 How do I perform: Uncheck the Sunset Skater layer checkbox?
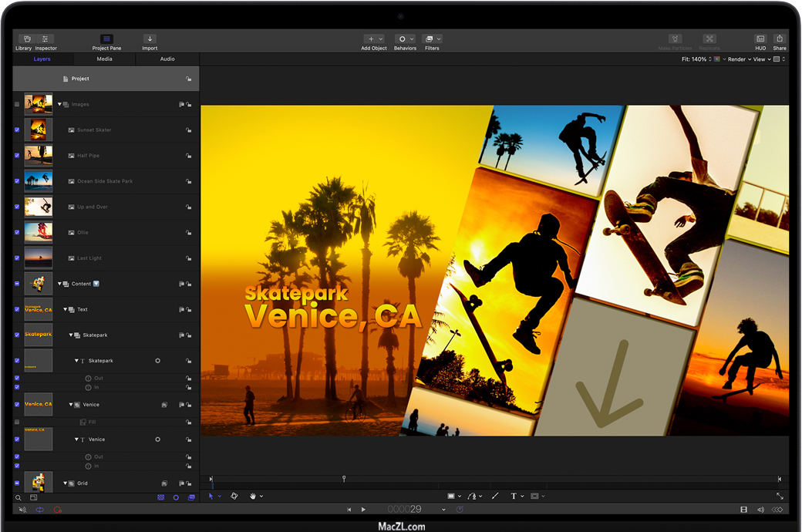[17, 130]
